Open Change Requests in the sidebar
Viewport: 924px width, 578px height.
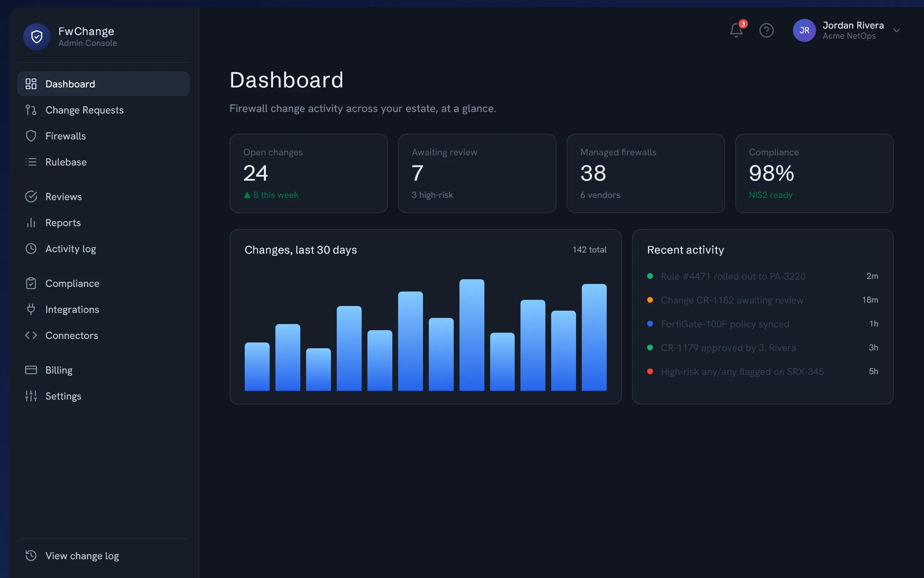104,110
